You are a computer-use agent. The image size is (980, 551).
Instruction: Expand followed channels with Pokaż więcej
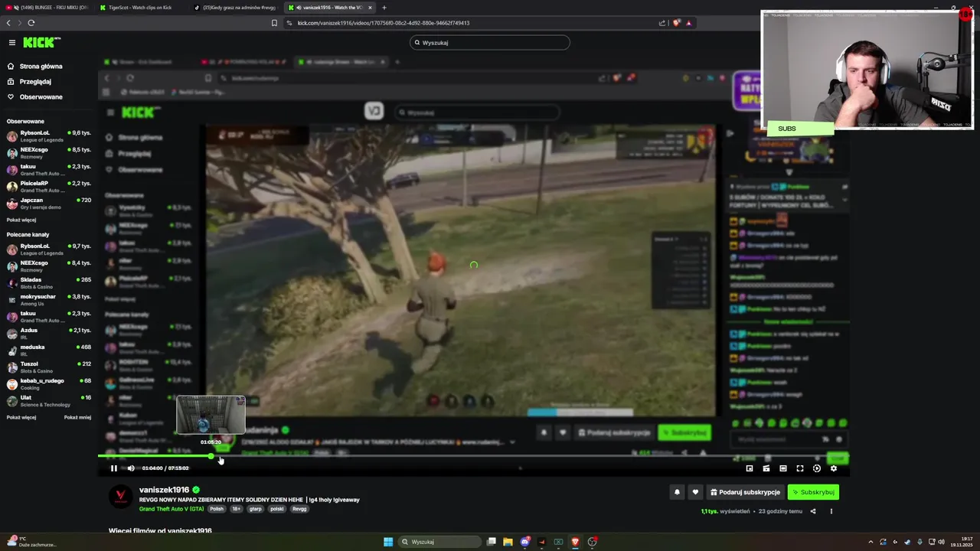(21, 220)
